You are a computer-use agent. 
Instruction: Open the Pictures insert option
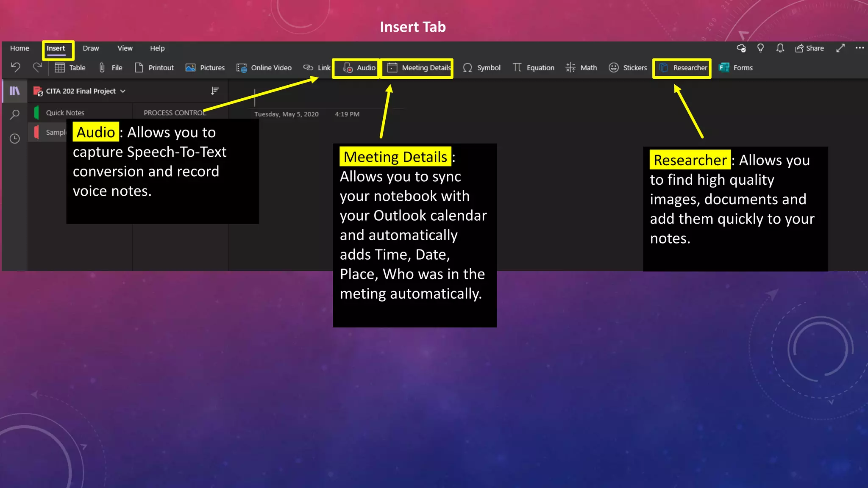pos(205,68)
